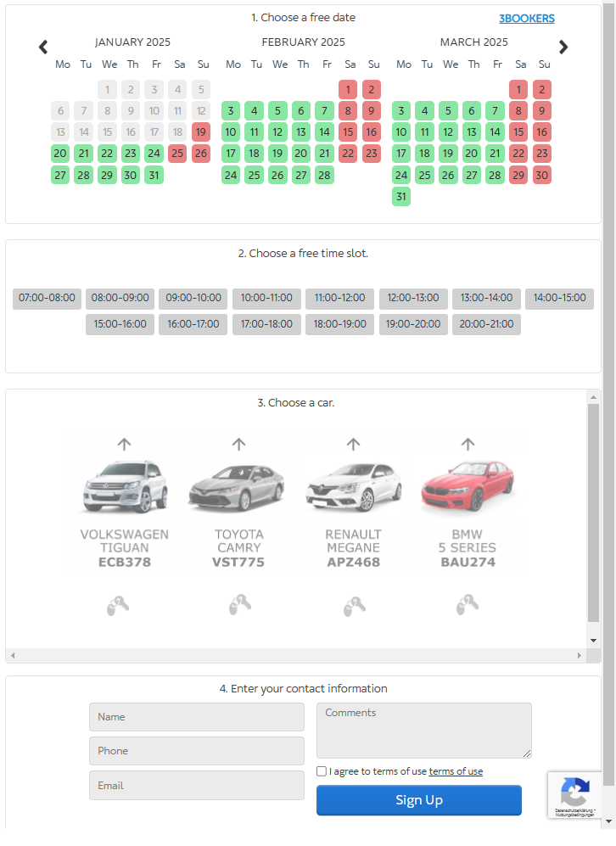This screenshot has height=846, width=616.
Task: Select the 07:00-08:00 time slot
Action: (x=48, y=299)
